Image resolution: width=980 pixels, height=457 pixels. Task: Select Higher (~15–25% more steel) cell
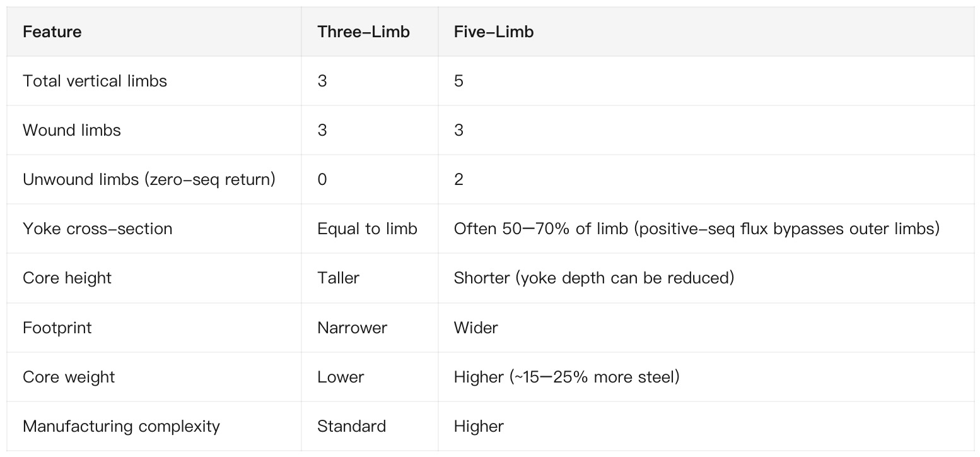[567, 377]
